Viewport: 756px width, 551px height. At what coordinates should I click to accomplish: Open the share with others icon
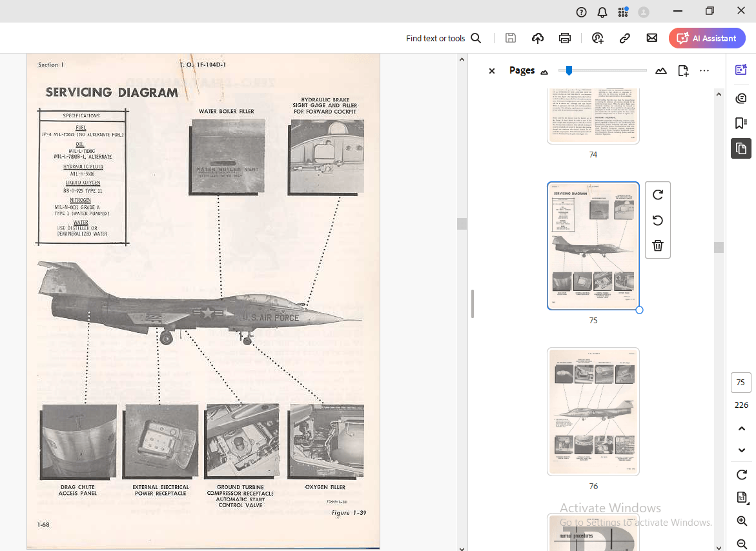598,38
